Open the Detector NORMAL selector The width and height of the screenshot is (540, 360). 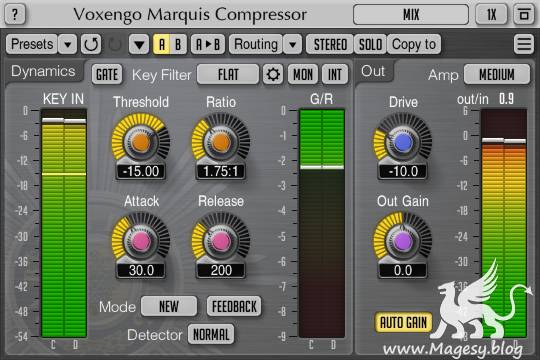point(211,334)
